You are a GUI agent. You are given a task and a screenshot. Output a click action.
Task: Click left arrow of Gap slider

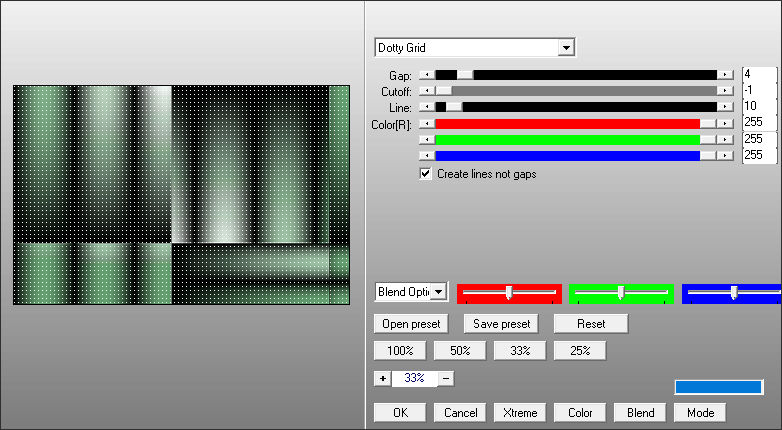coord(427,75)
